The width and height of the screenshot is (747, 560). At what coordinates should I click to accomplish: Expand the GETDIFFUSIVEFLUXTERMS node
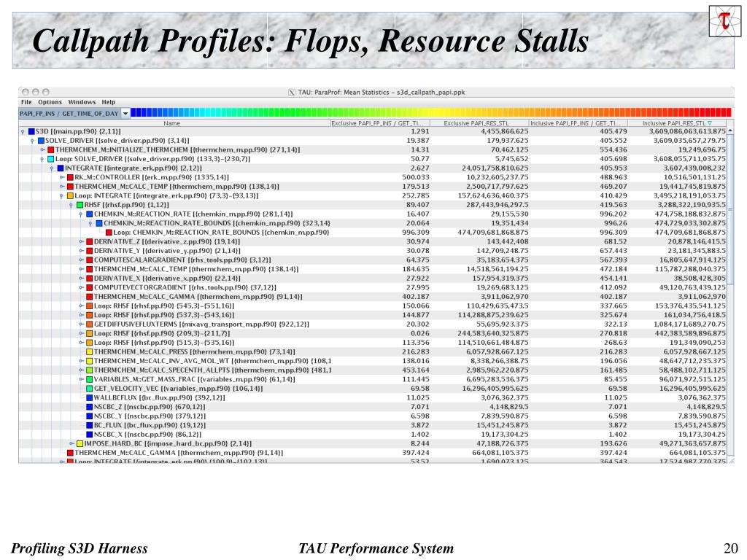(x=82, y=324)
